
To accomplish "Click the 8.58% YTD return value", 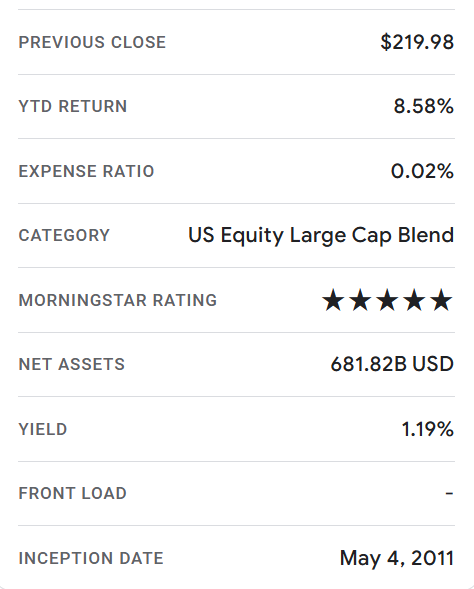I will [x=424, y=106].
